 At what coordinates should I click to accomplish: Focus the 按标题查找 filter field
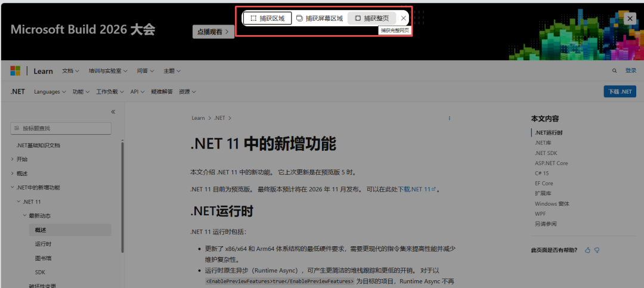61,128
